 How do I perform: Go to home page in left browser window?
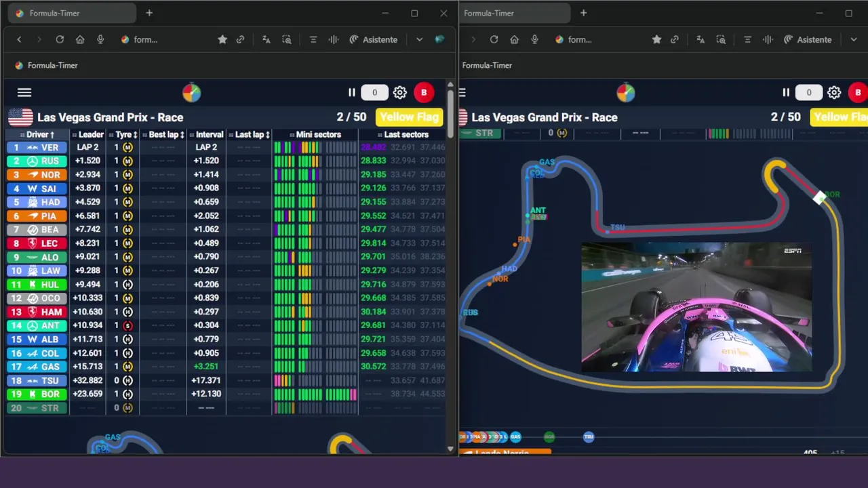80,39
